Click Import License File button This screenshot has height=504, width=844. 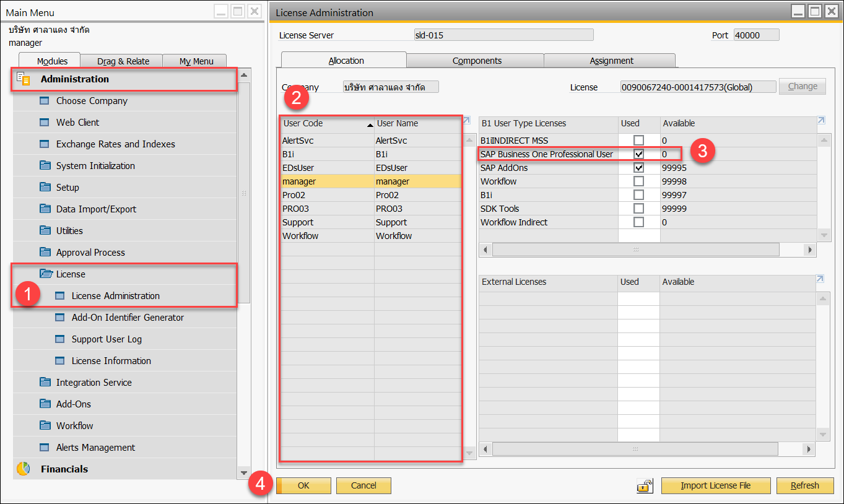pos(715,486)
